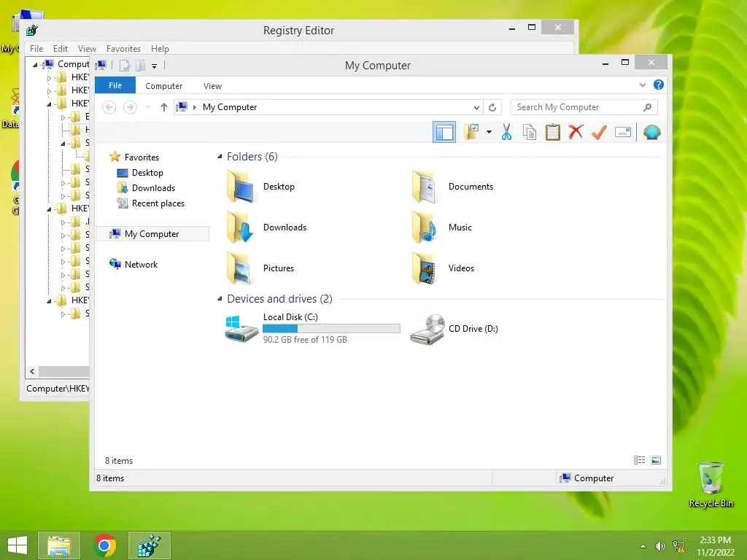Open the Computer ribbon tab

[x=164, y=86]
